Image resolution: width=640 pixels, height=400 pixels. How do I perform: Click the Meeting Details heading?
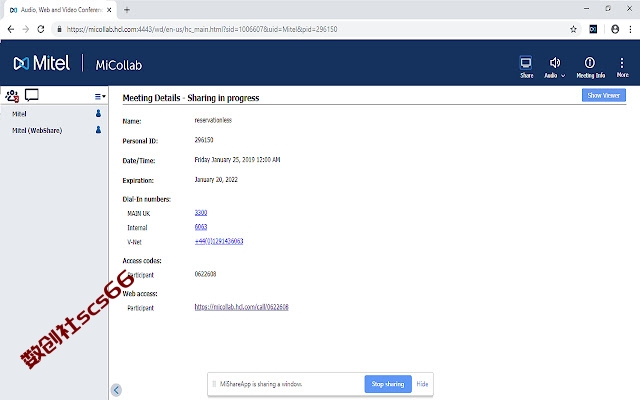pyautogui.click(x=191, y=98)
